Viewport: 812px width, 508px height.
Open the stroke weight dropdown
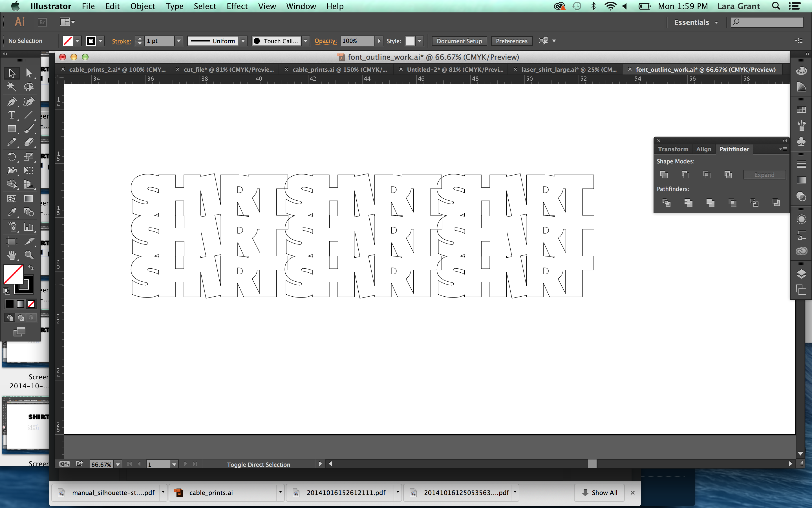[x=179, y=41]
